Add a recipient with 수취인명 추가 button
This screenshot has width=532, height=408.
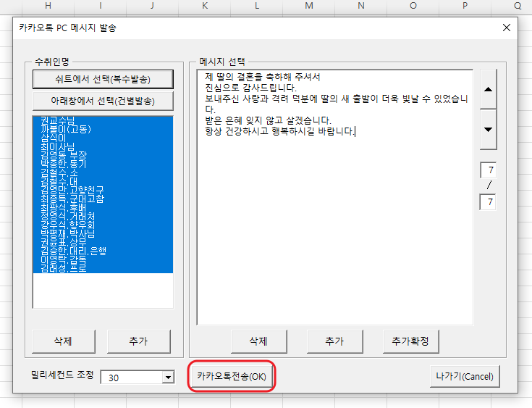(x=138, y=341)
